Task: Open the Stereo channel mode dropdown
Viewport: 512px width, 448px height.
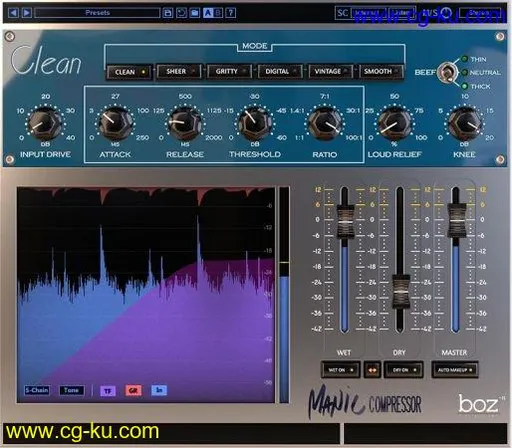Action: coord(479,13)
